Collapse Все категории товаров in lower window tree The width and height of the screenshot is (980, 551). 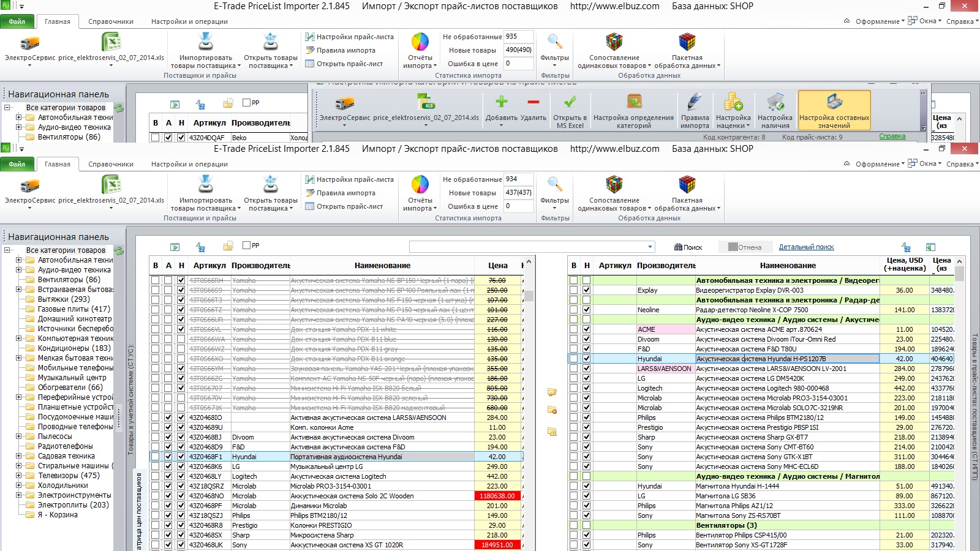point(7,250)
